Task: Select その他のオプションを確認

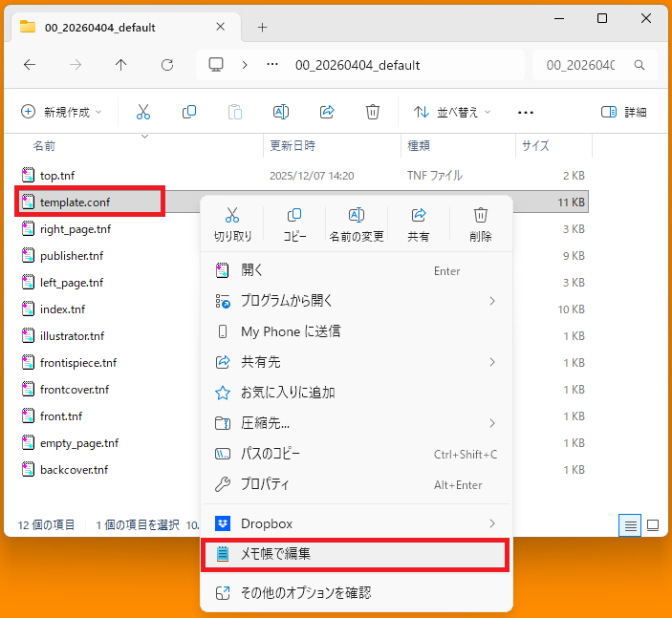Action: pos(357,593)
